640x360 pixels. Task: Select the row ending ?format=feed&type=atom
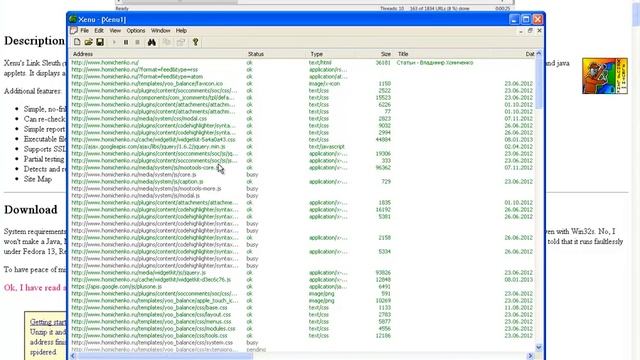302,77
